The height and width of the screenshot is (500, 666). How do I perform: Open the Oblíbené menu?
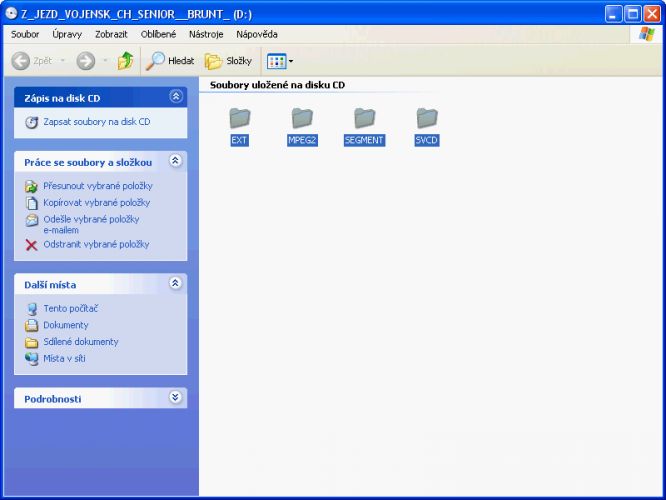click(158, 34)
